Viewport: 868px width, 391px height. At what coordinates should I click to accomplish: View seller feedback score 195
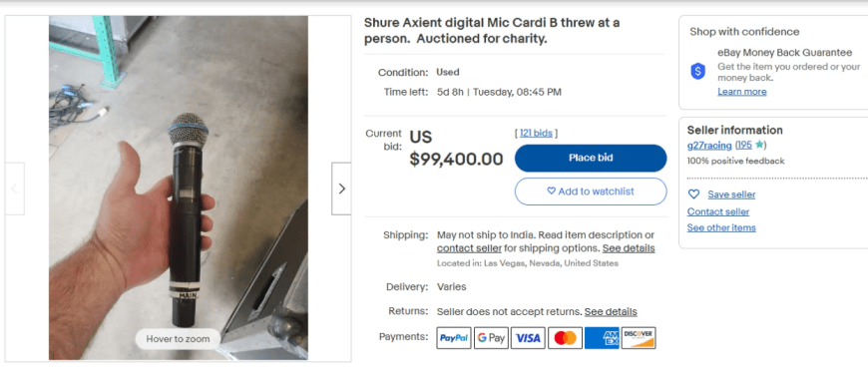pyautogui.click(x=744, y=146)
